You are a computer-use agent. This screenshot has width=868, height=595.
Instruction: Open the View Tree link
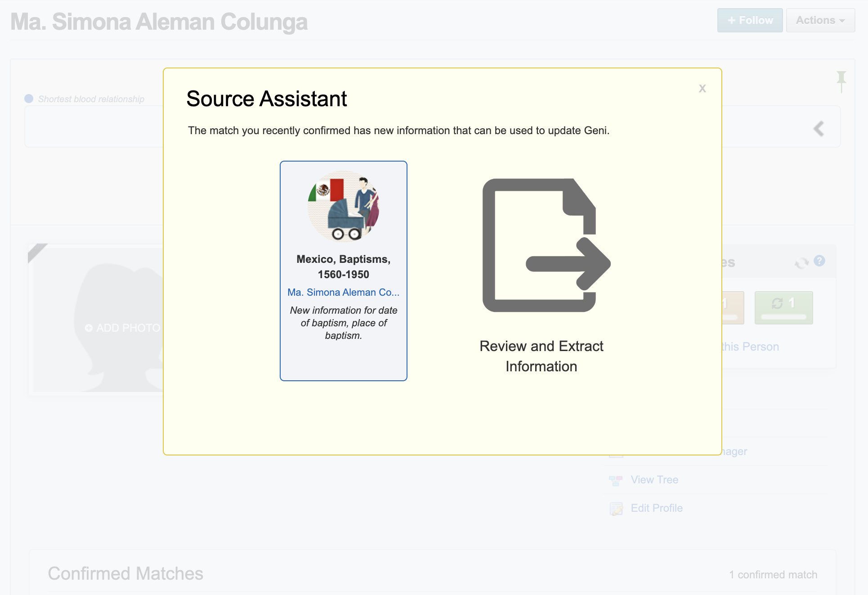(x=654, y=480)
